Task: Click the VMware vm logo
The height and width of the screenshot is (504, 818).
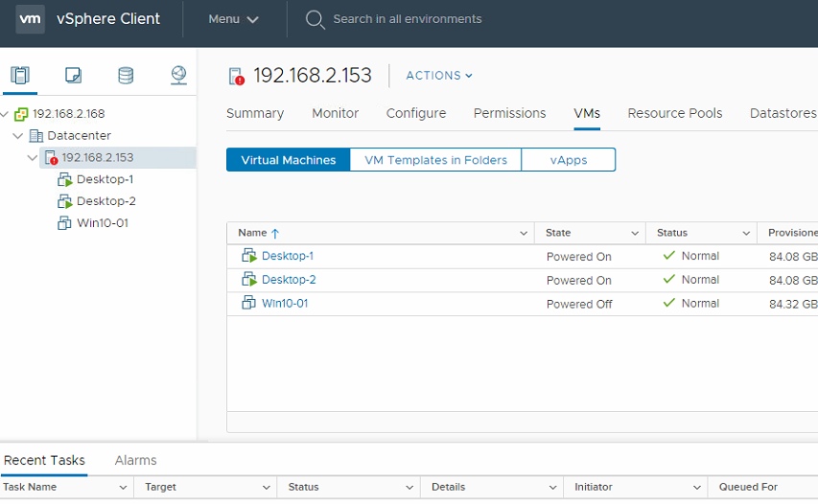Action: coord(30,19)
